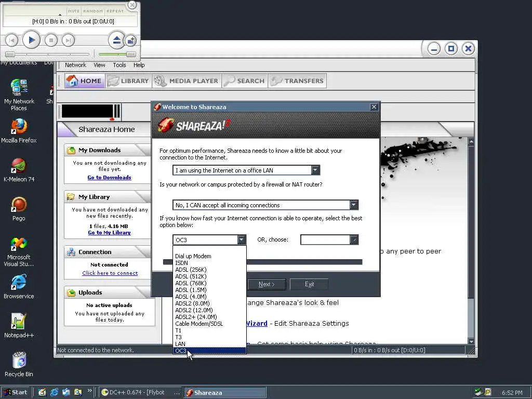This screenshot has height=399, width=532.
Task: Toggle REPEAT in the remote widget
Action: (x=115, y=11)
